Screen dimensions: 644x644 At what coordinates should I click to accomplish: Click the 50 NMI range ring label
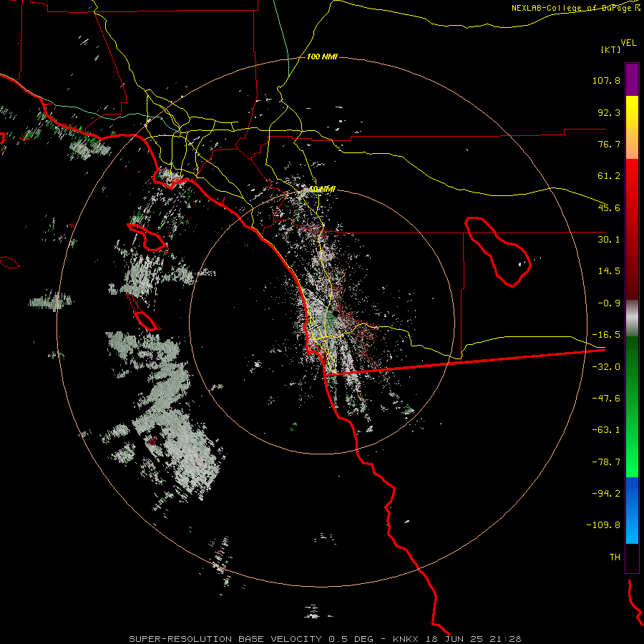coord(322,189)
